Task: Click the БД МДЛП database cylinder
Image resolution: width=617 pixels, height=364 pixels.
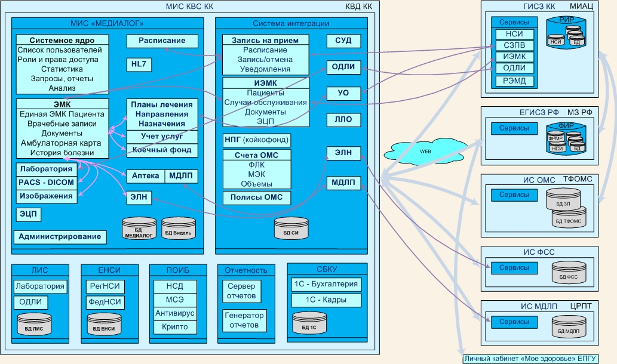Action: 569,327
